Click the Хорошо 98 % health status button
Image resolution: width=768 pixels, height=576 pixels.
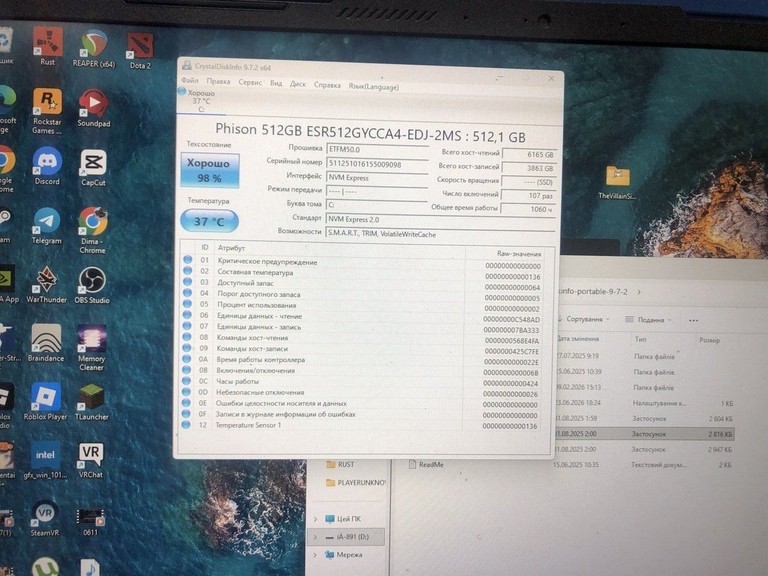pos(210,171)
